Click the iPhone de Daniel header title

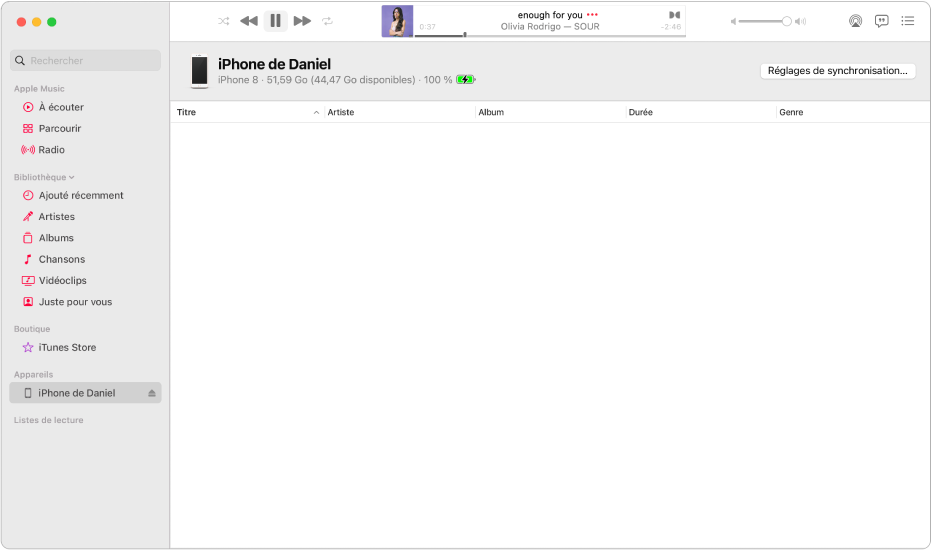click(x=274, y=64)
